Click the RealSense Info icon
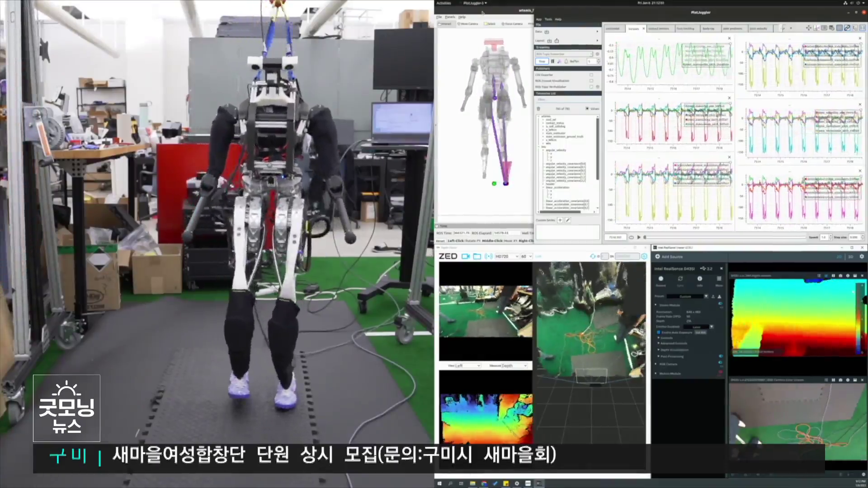 point(699,279)
